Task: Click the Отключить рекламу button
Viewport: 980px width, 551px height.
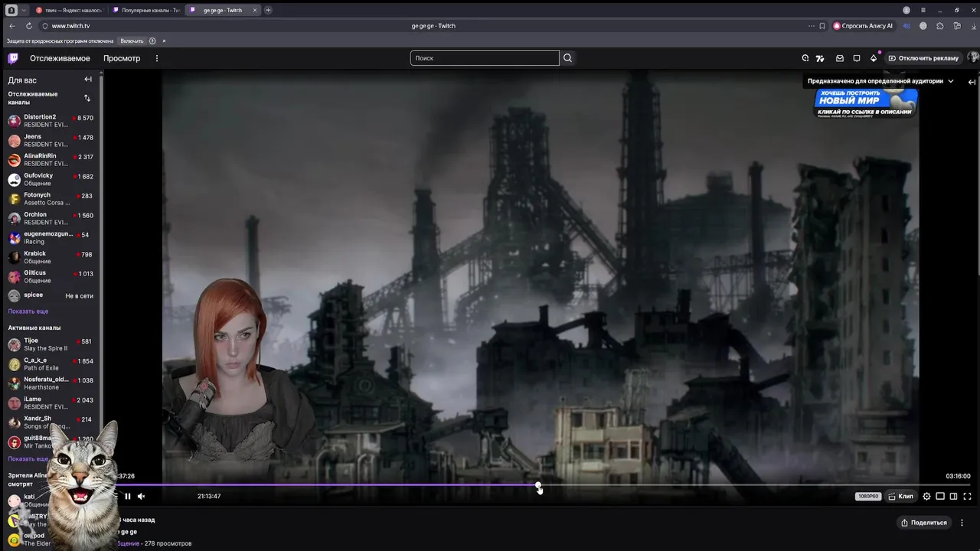Action: [x=923, y=58]
